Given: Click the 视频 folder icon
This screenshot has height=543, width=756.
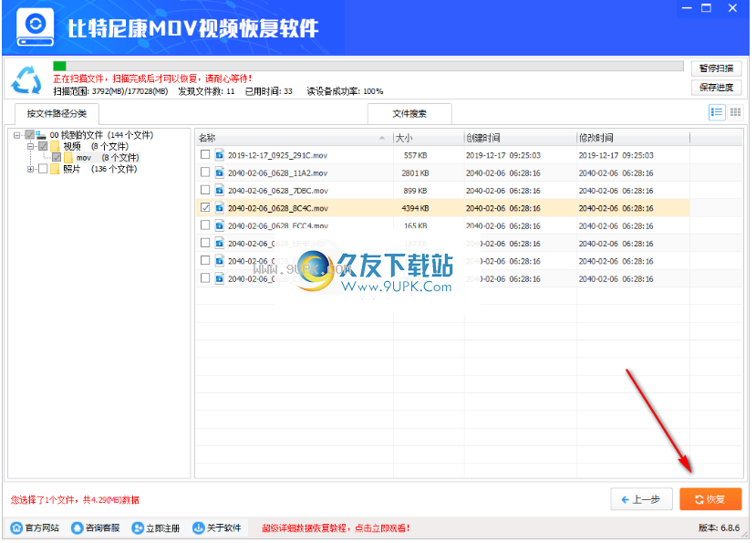Looking at the screenshot, I should pyautogui.click(x=55, y=146).
